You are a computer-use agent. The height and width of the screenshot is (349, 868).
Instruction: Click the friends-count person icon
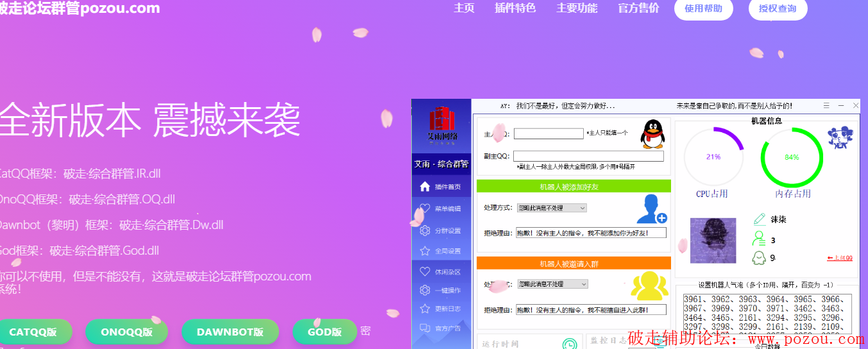point(759,239)
